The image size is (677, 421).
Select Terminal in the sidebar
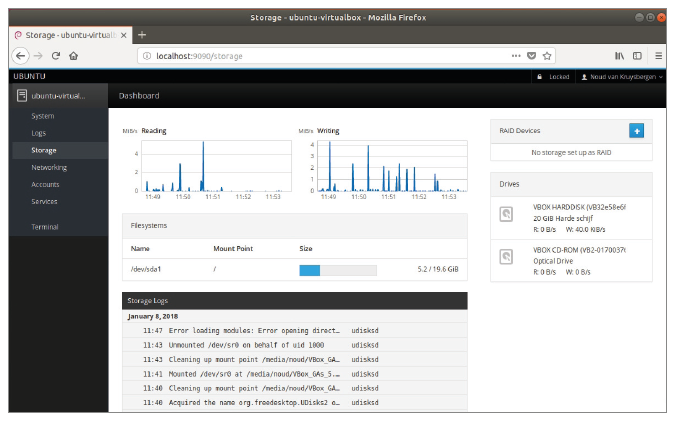(46, 227)
